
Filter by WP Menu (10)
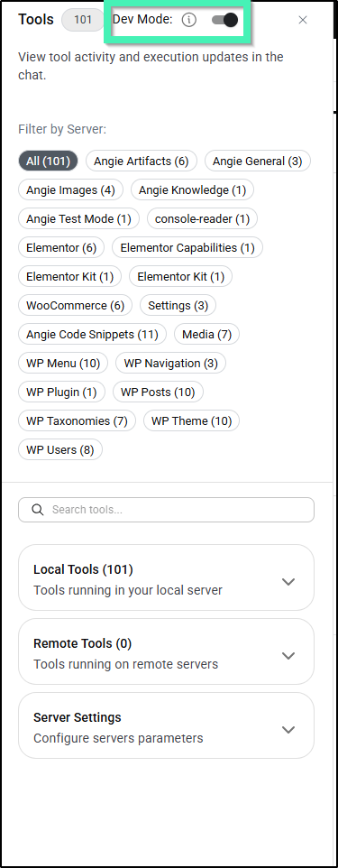(63, 363)
